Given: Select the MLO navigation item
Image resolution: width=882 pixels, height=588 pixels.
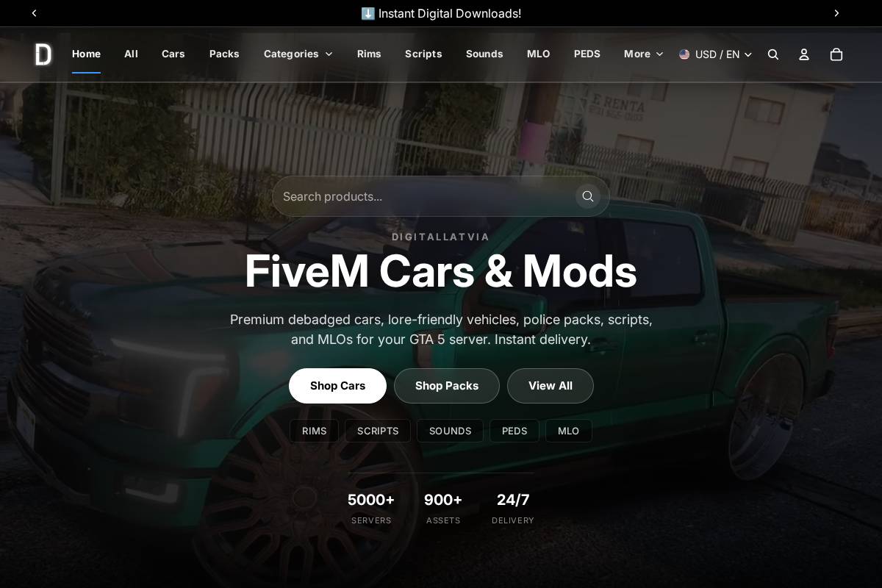Looking at the screenshot, I should 539,54.
